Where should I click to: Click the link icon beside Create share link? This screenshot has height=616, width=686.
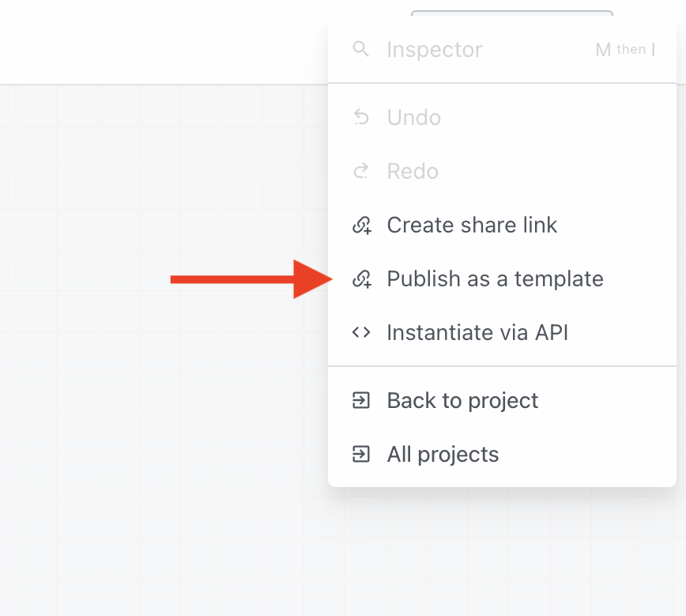coord(361,225)
